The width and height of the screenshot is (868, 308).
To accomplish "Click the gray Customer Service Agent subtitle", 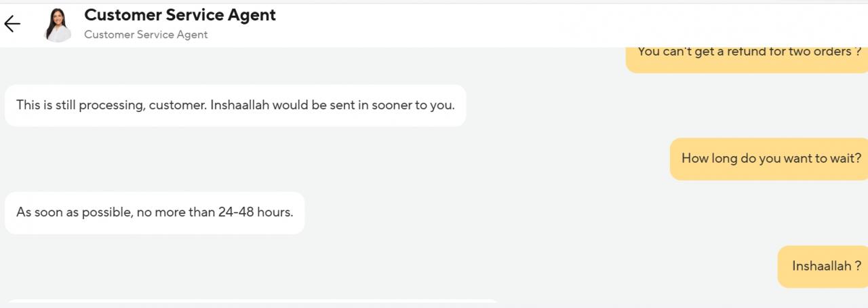I will pyautogui.click(x=146, y=35).
